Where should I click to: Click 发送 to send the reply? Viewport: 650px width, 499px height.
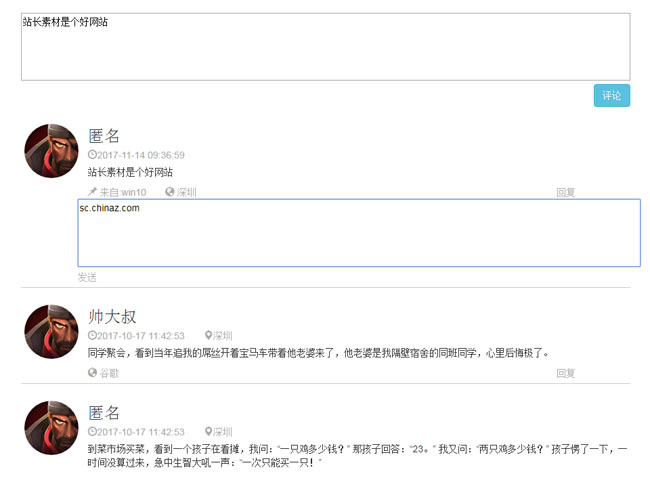87,277
